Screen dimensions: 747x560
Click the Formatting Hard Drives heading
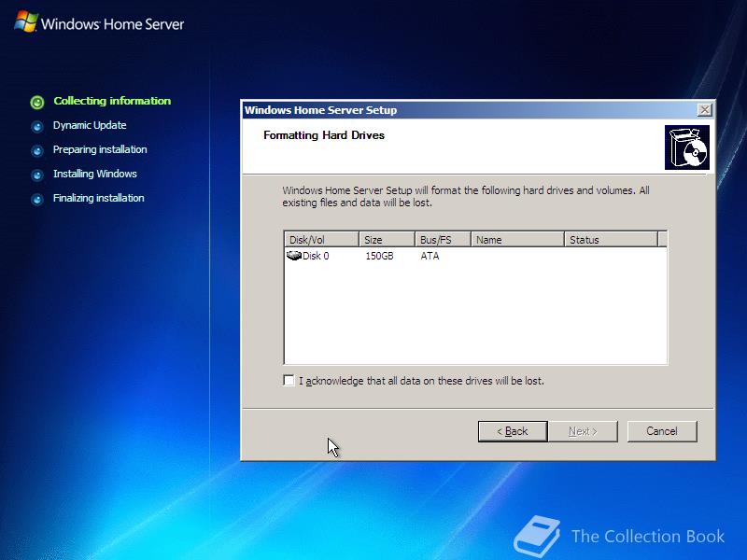324,135
